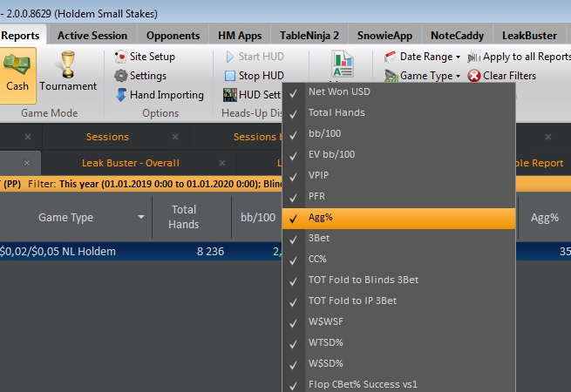Image resolution: width=571 pixels, height=392 pixels.
Task: Toggle W$WSF column option
Action: pyautogui.click(x=398, y=322)
